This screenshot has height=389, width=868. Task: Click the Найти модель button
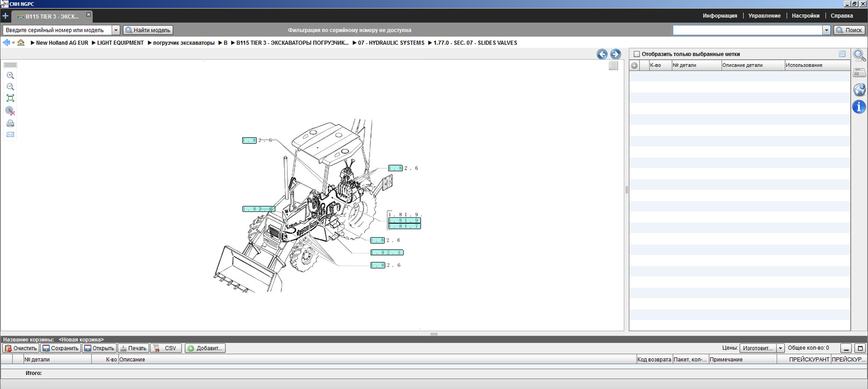click(x=148, y=30)
